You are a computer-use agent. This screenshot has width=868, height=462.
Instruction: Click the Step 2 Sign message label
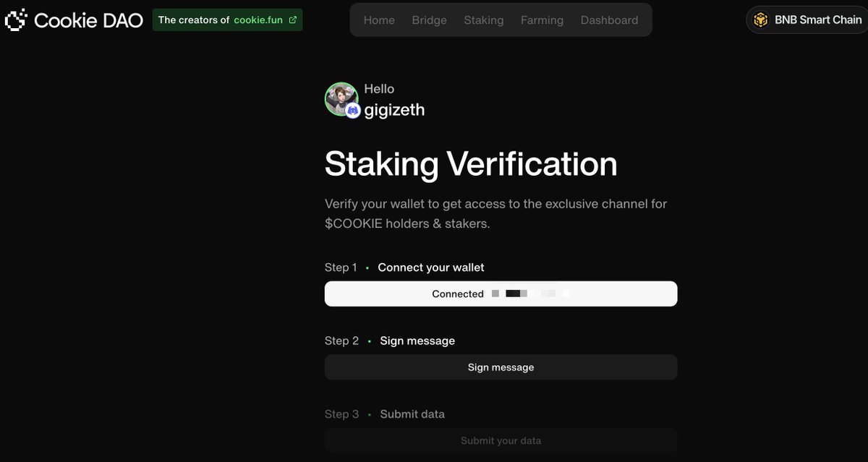(390, 341)
